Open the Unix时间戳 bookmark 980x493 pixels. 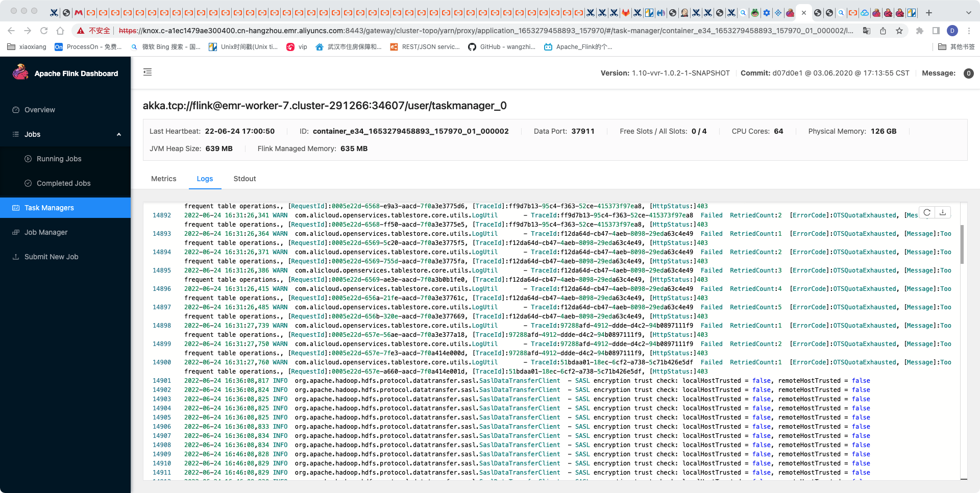point(243,47)
